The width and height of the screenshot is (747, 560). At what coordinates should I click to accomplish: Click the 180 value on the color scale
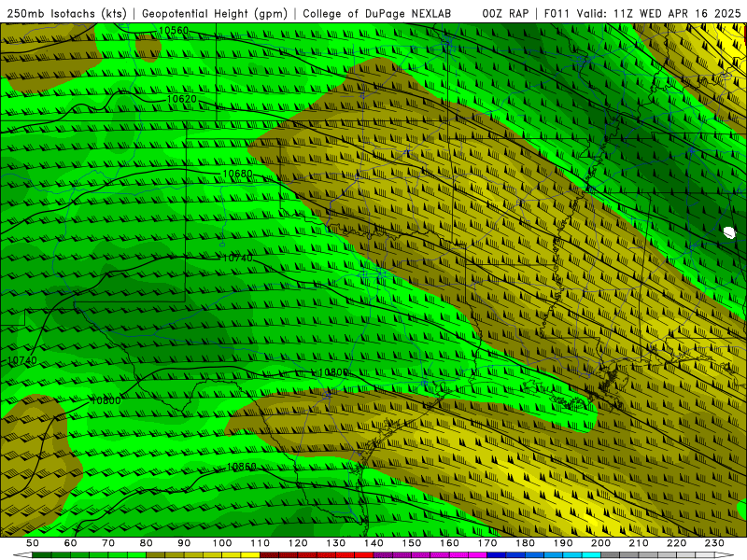[525, 543]
